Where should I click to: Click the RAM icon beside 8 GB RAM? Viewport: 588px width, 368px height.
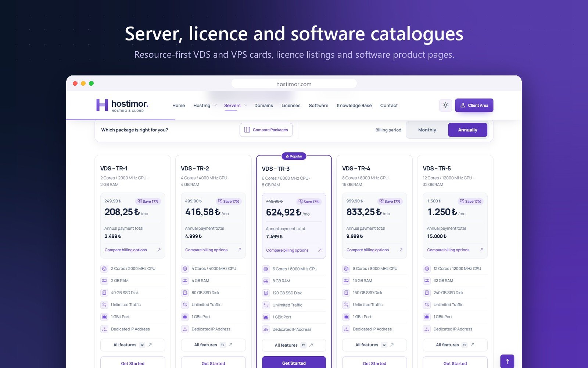point(266,281)
